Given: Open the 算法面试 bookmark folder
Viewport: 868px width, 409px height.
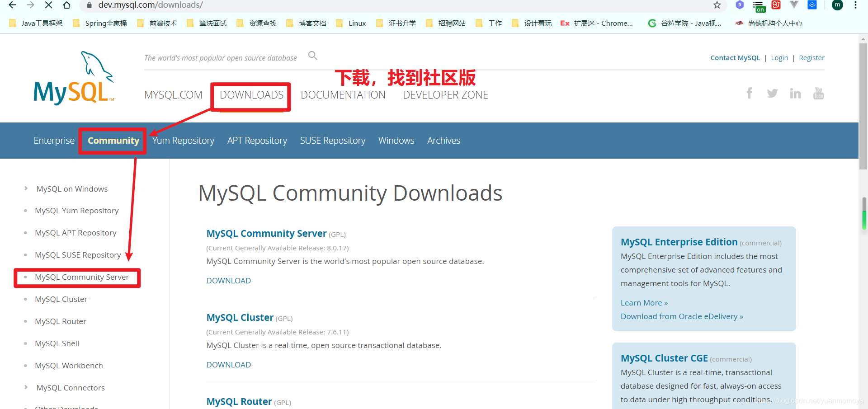Looking at the screenshot, I should (x=207, y=24).
